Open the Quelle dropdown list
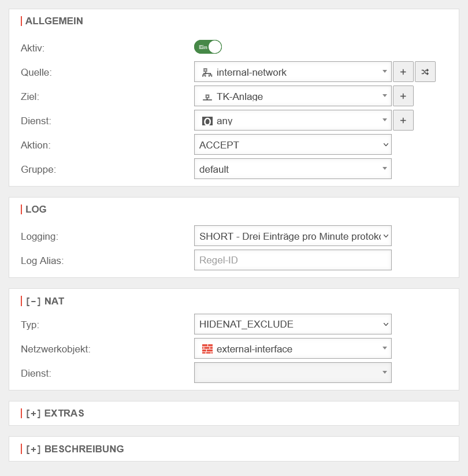This screenshot has height=476, width=468. pyautogui.click(x=293, y=72)
